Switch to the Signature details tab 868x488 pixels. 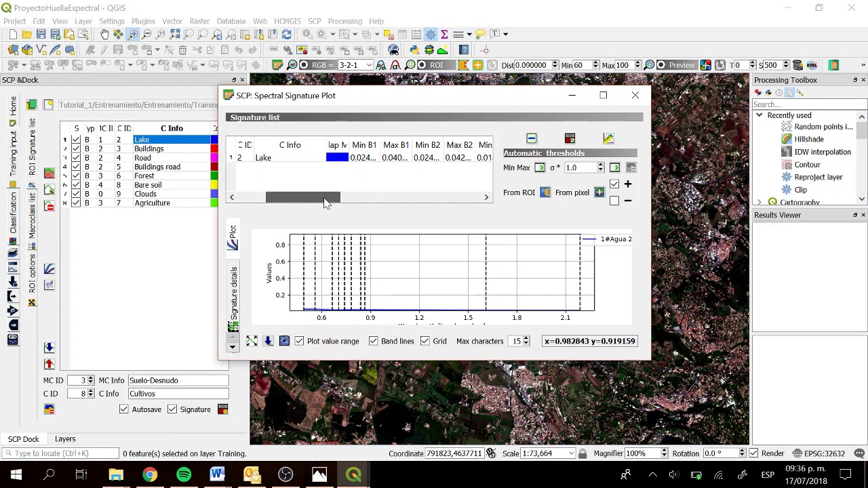click(x=233, y=298)
